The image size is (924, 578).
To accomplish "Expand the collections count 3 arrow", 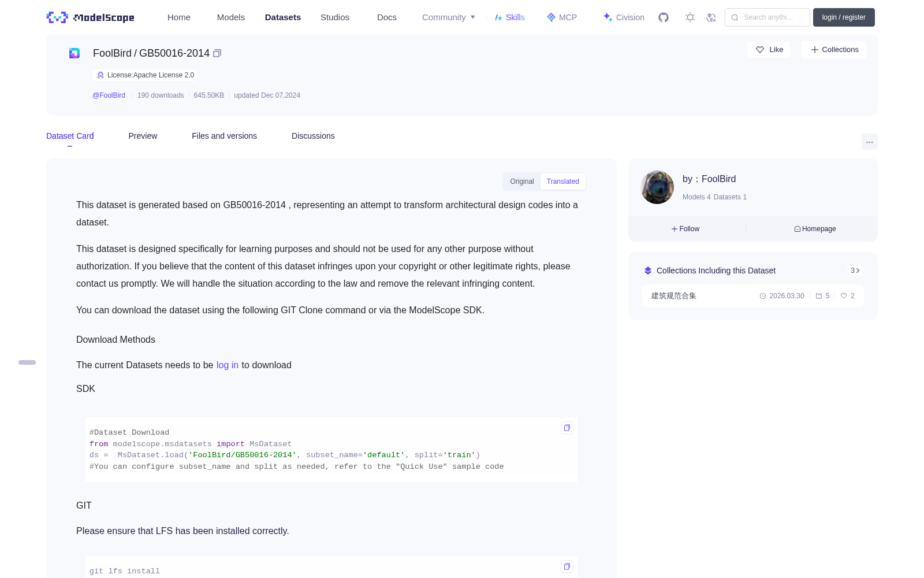I will click(x=855, y=271).
